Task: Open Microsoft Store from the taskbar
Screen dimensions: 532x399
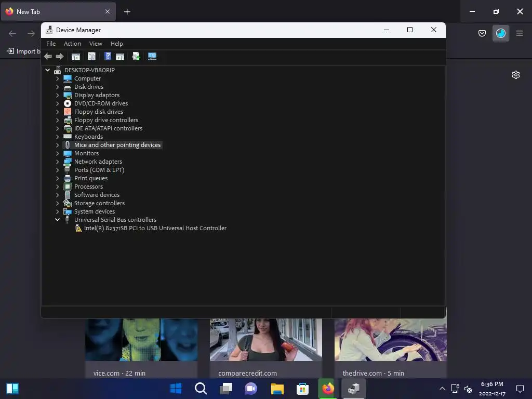Action: (302, 389)
